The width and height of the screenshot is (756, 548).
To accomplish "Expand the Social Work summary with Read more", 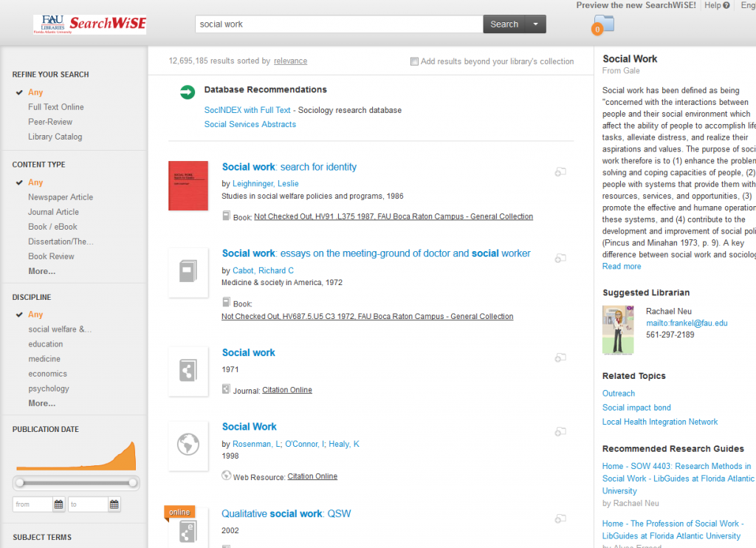I will 622,267.
